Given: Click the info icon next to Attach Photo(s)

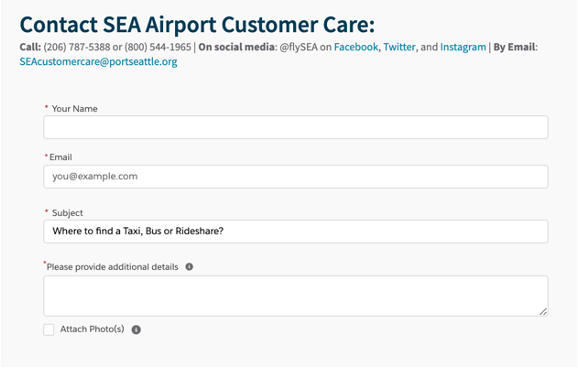Looking at the screenshot, I should [136, 330].
